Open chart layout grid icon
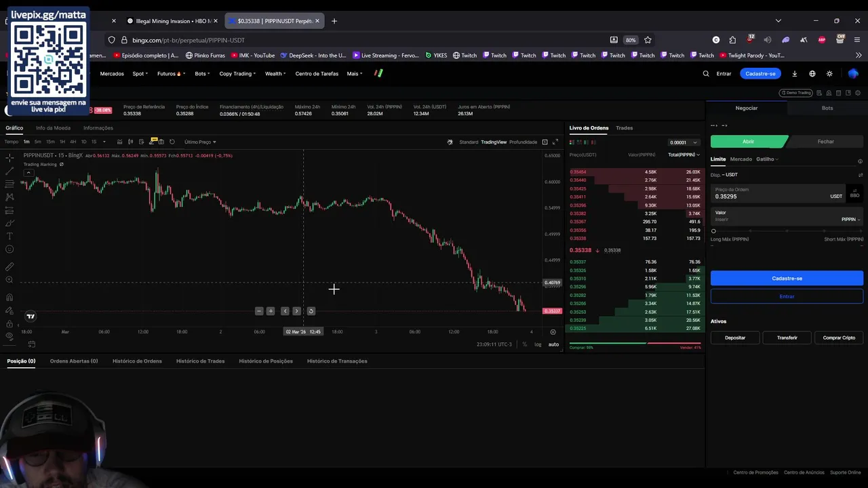 (545, 142)
